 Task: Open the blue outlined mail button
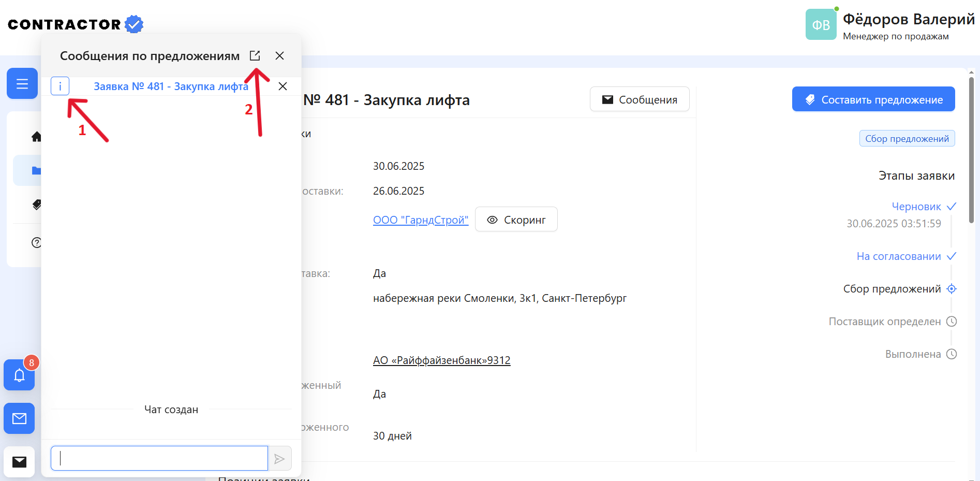[19, 418]
